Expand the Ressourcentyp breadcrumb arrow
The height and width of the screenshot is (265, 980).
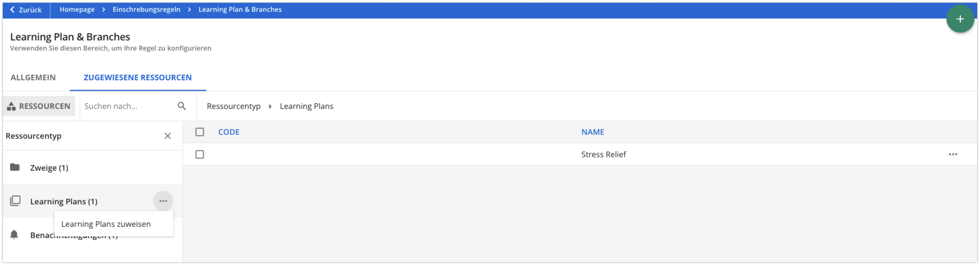[x=270, y=106]
